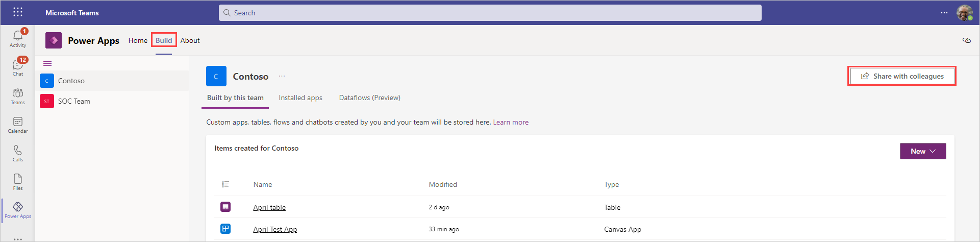Click the '2 d ago' modified cell
The height and width of the screenshot is (242, 980).
(x=439, y=207)
